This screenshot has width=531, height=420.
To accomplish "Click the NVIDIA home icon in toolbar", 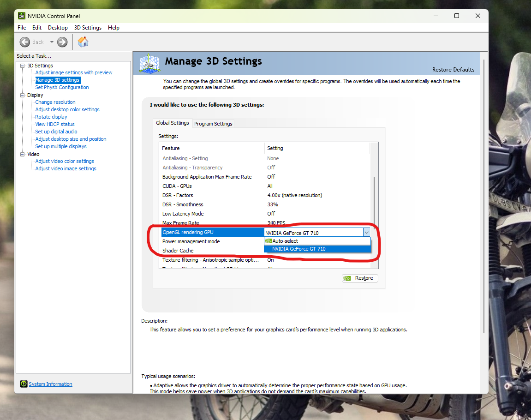I will (83, 42).
